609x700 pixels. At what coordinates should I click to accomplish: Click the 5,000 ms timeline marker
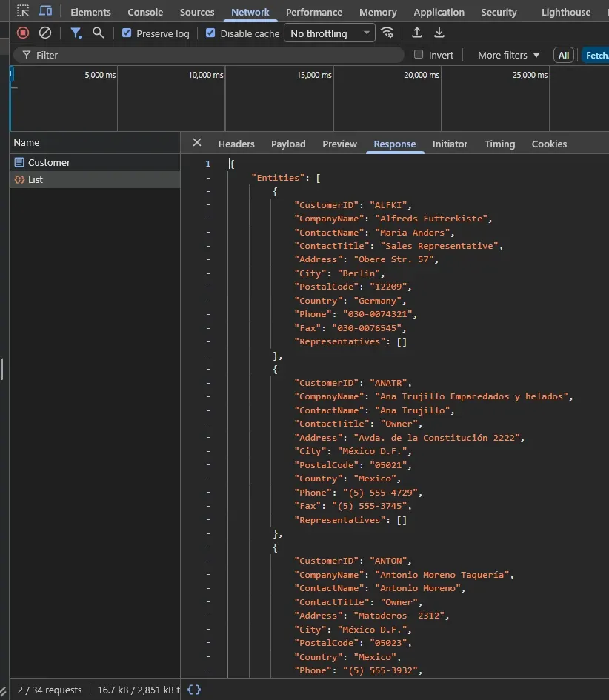tap(100, 75)
